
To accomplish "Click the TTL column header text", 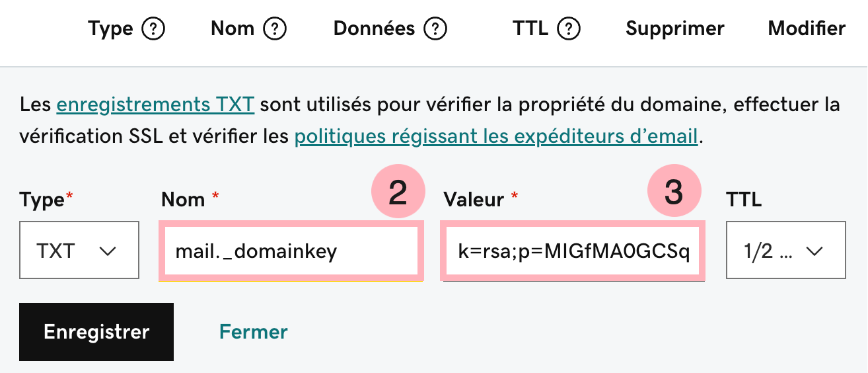I will (x=530, y=29).
